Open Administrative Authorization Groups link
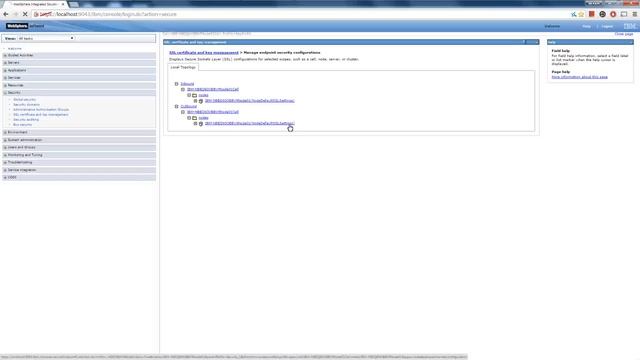Viewport: 640px width, 360px height. point(41,110)
